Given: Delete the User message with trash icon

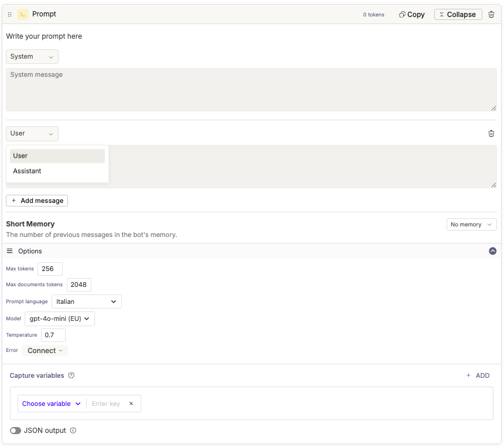Looking at the screenshot, I should 491,134.
